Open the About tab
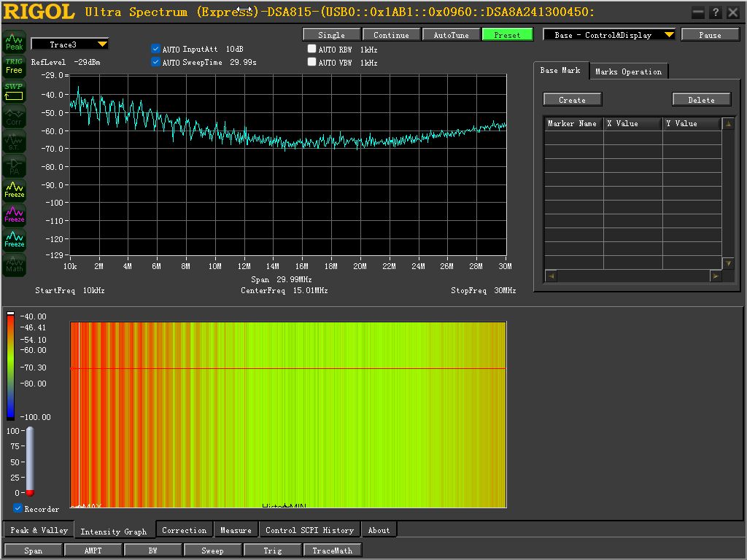Viewport: 747px width, 560px height. 379,530
